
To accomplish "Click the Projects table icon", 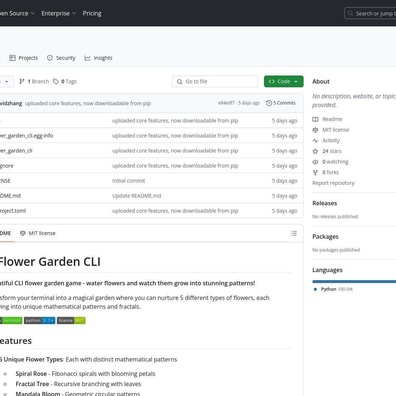I will click(12, 58).
